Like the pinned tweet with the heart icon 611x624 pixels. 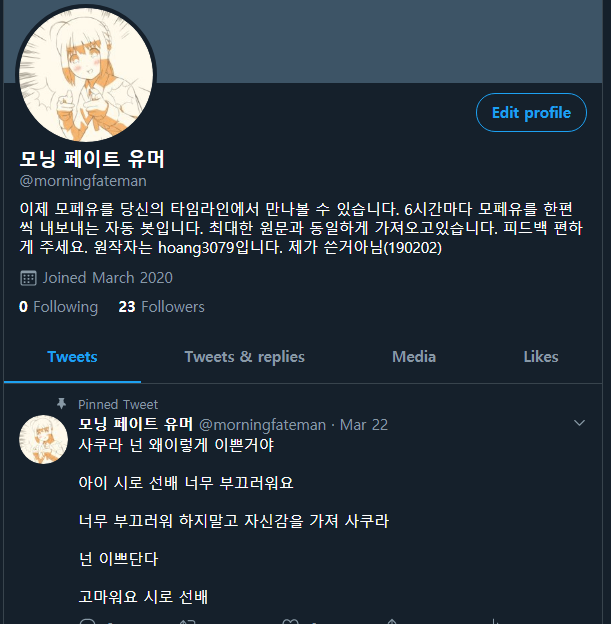click(290, 621)
